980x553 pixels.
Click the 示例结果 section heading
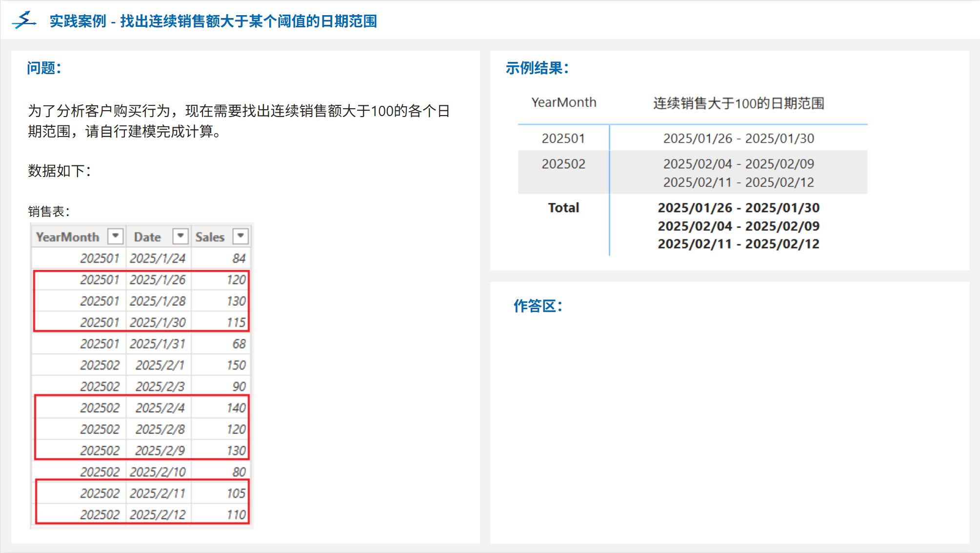coord(537,68)
